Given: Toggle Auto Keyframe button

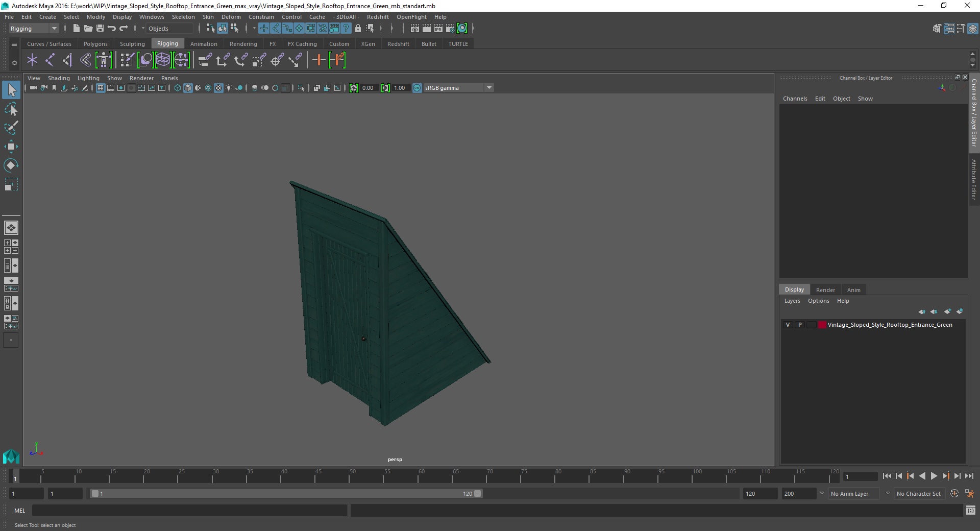Looking at the screenshot, I should [954, 494].
